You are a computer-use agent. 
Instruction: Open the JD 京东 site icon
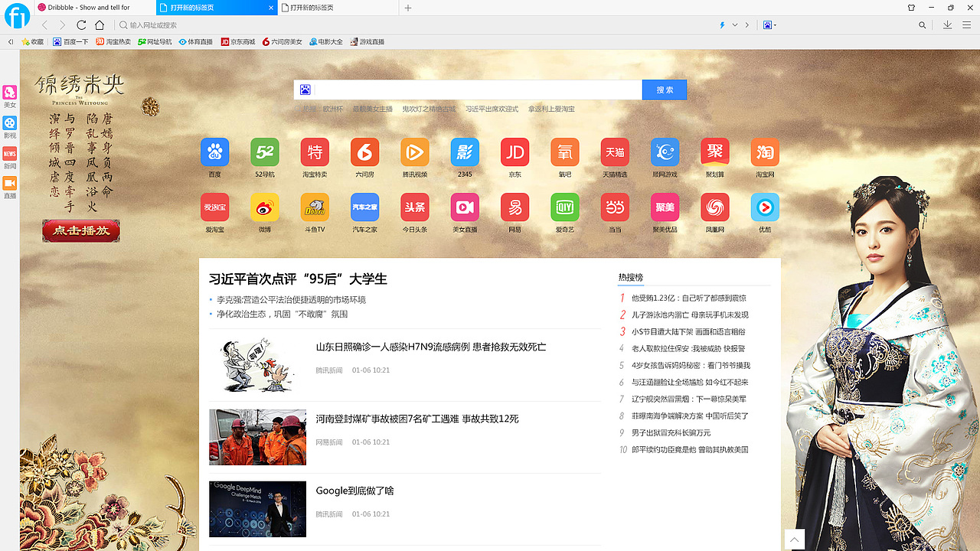coord(514,152)
